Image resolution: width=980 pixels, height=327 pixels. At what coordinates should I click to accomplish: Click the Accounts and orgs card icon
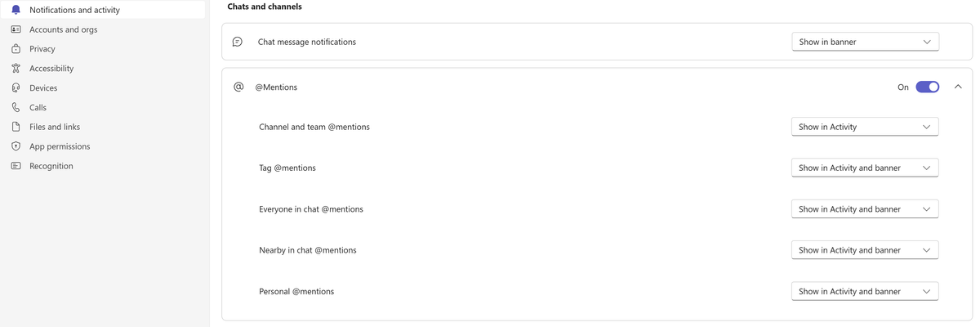[16, 29]
